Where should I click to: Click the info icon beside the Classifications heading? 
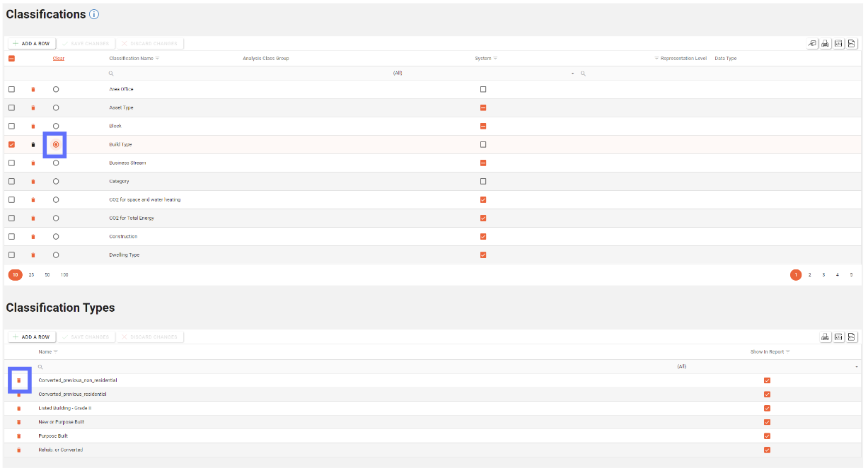click(94, 15)
